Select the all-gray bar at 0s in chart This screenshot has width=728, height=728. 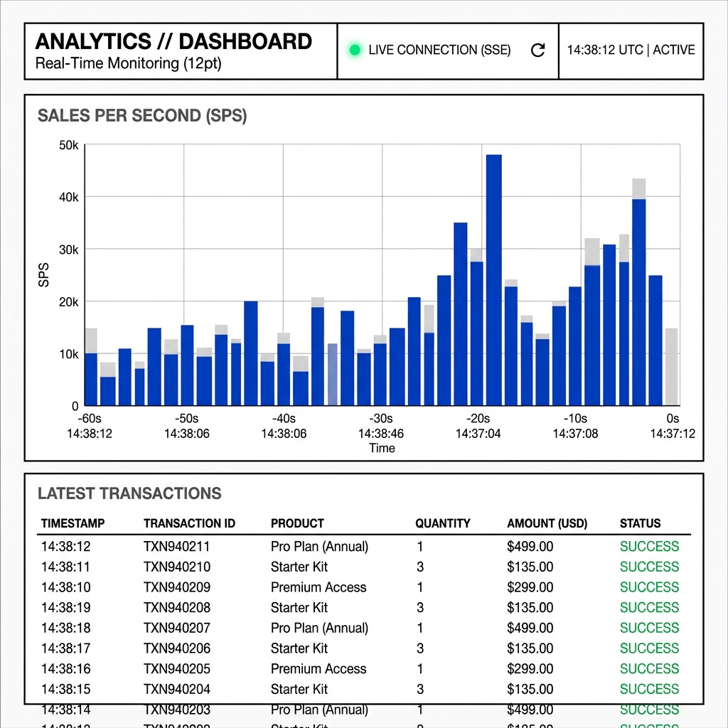pyautogui.click(x=671, y=367)
